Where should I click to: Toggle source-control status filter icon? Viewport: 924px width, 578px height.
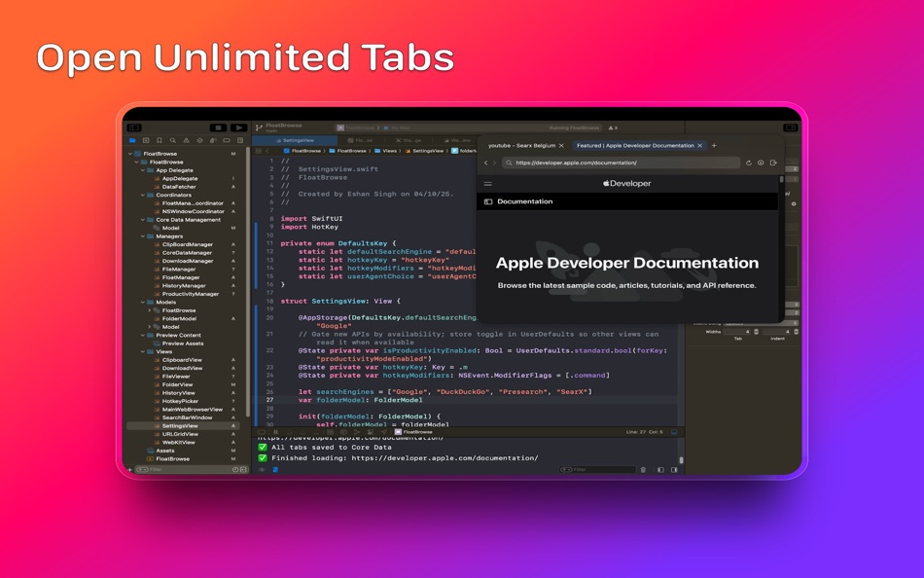[243, 469]
